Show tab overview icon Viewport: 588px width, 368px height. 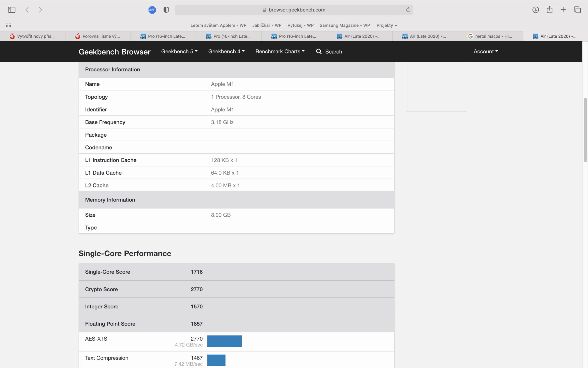[577, 10]
